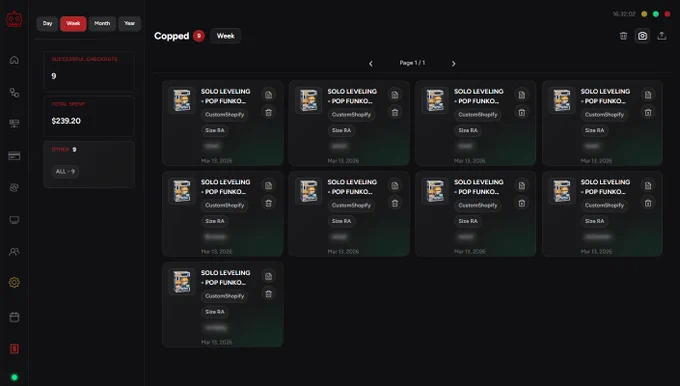Click Funko thumbnail on first top-row card
The image size is (680, 386).
click(x=182, y=100)
